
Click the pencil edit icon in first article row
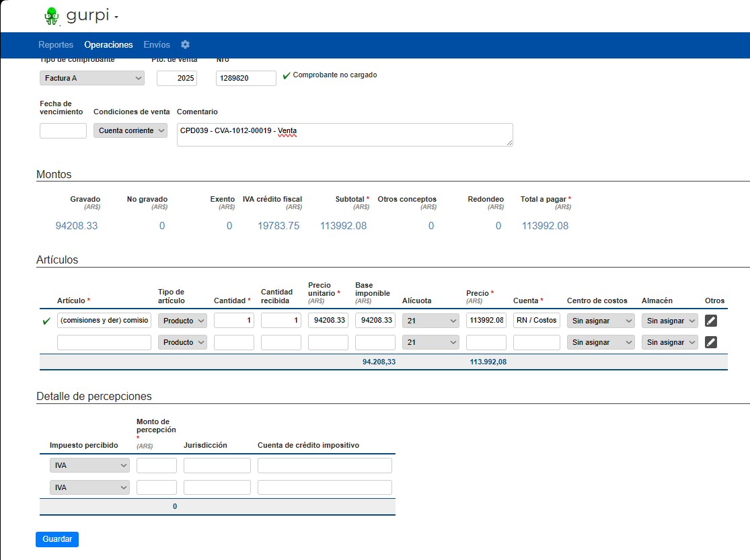tap(711, 321)
